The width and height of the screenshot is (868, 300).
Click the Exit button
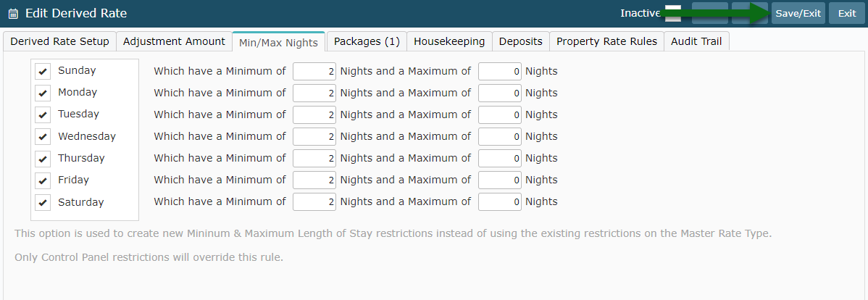coord(847,13)
